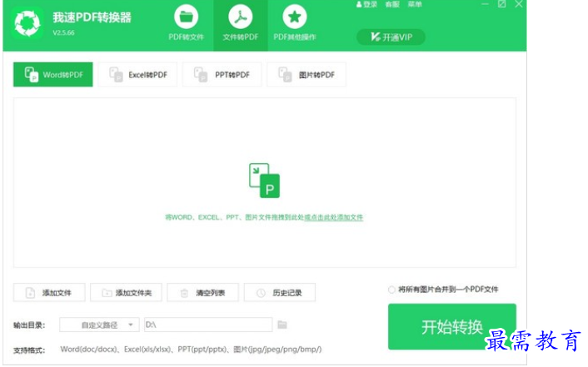Maximize the converter window

[501, 4]
